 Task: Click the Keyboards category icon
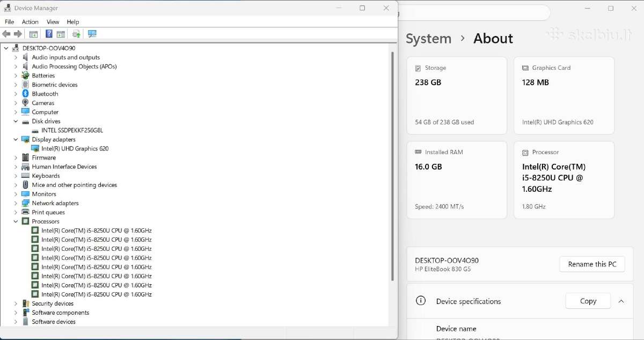click(25, 176)
